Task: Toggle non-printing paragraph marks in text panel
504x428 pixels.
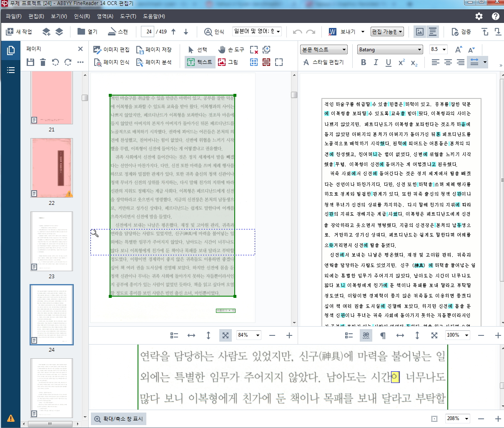Action: point(383,335)
